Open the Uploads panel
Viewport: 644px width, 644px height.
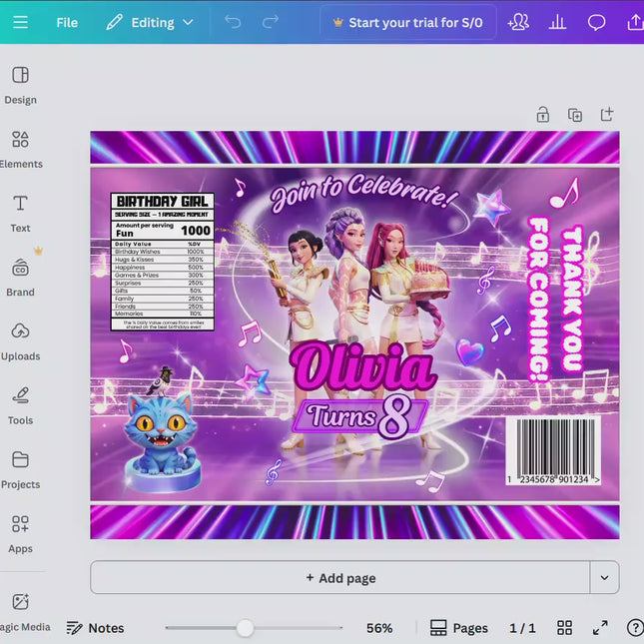pyautogui.click(x=20, y=341)
